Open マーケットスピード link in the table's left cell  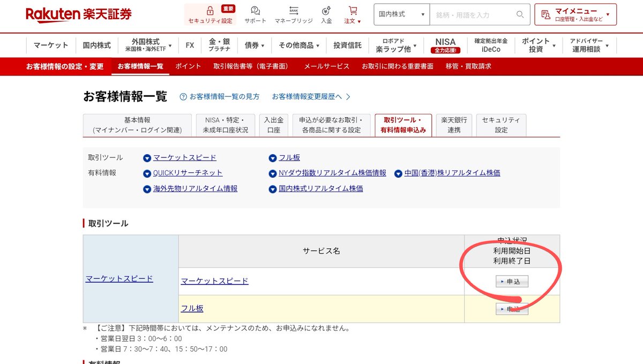[119, 279]
